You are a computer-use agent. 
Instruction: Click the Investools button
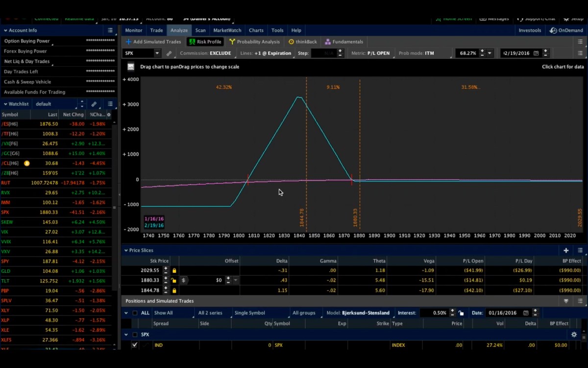point(530,30)
